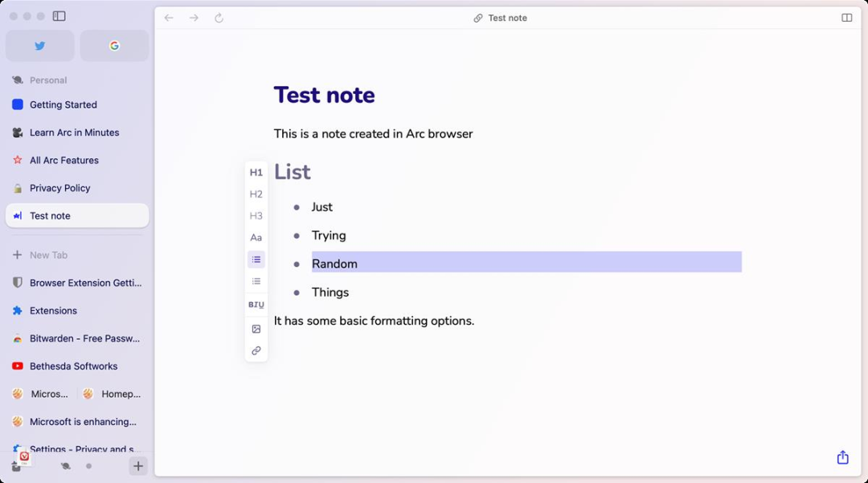Screen dimensions: 868x483
Task: Go back with the left arrow
Action: (169, 18)
